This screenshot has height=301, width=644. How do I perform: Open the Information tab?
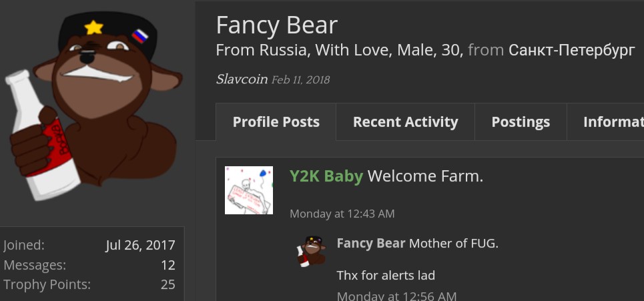pos(605,122)
